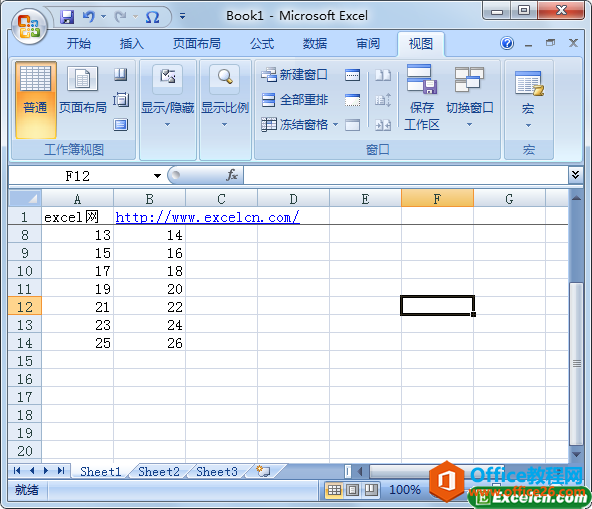Open Excel Help question mark
This screenshot has width=592, height=509.
[507, 43]
